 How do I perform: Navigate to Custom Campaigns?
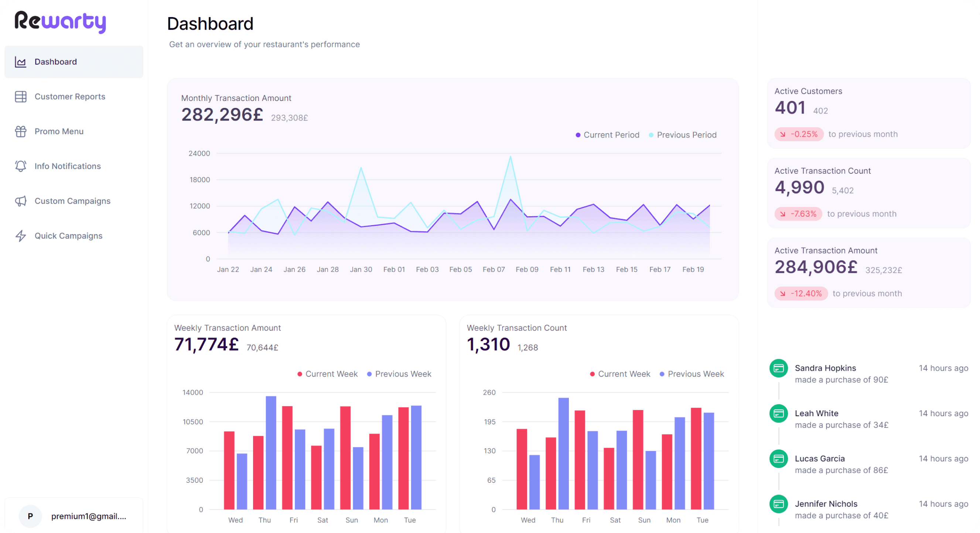(74, 201)
